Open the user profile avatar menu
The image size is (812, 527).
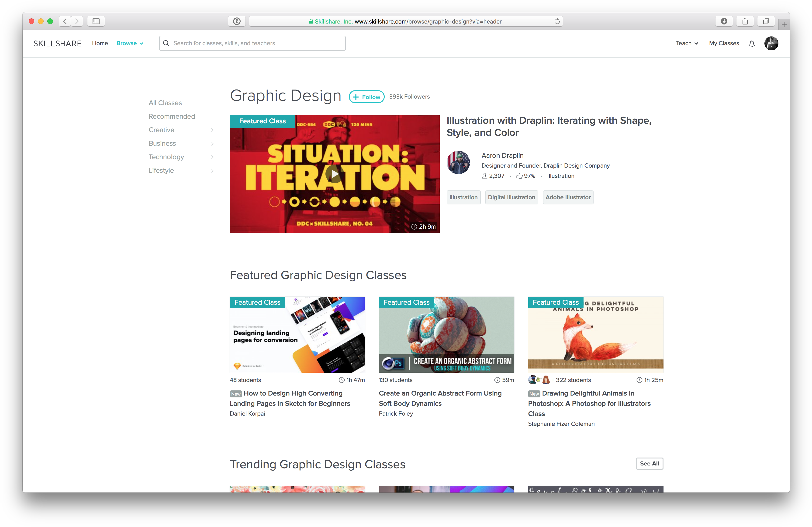771,43
